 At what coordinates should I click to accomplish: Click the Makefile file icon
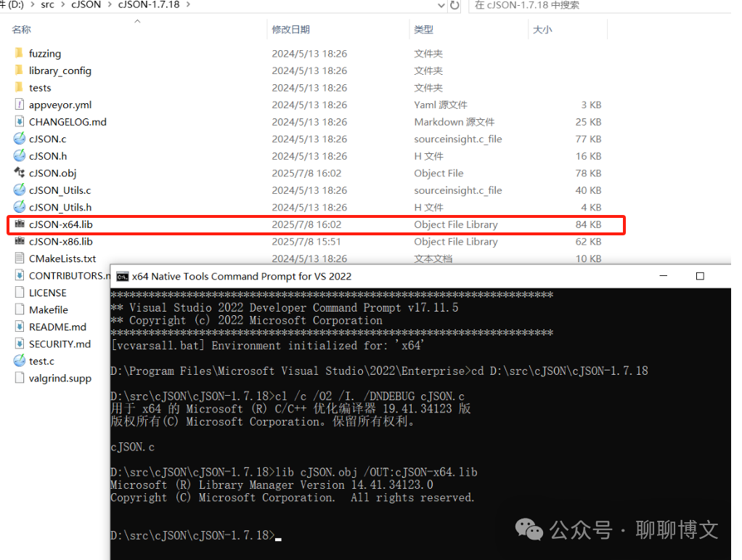pyautogui.click(x=20, y=309)
